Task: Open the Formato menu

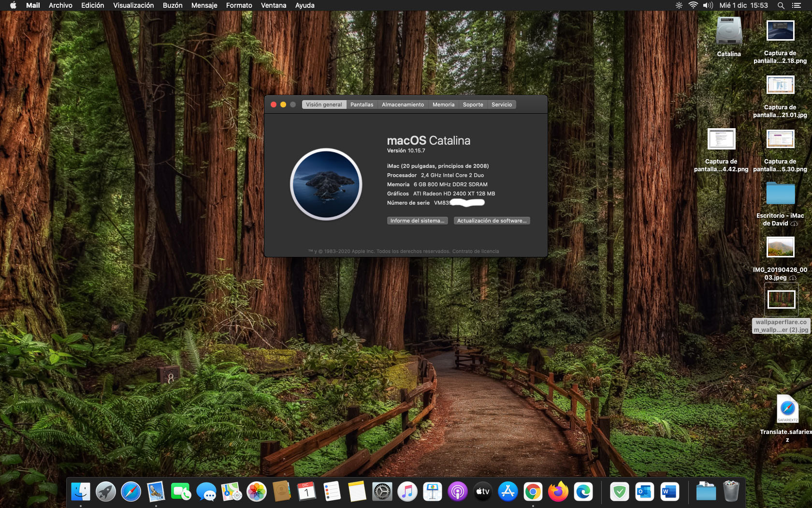Action: [239, 5]
